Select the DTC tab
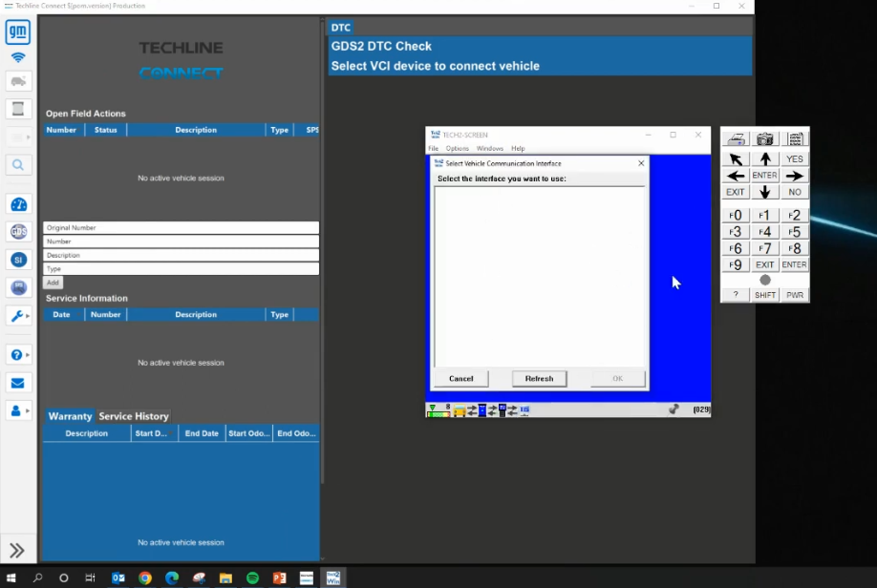Viewport: 877px width, 588px height. click(341, 28)
